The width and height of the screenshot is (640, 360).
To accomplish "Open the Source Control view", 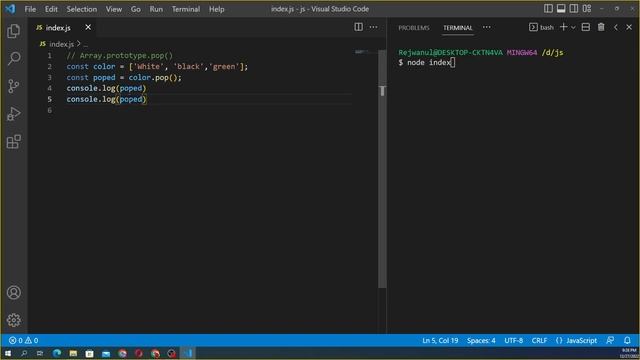I will point(13,86).
